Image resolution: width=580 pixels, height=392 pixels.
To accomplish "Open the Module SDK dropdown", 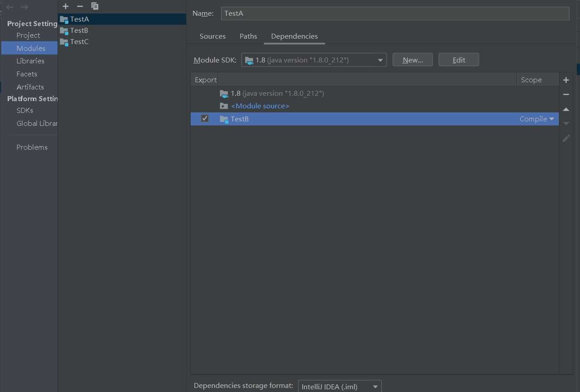I will click(x=314, y=60).
